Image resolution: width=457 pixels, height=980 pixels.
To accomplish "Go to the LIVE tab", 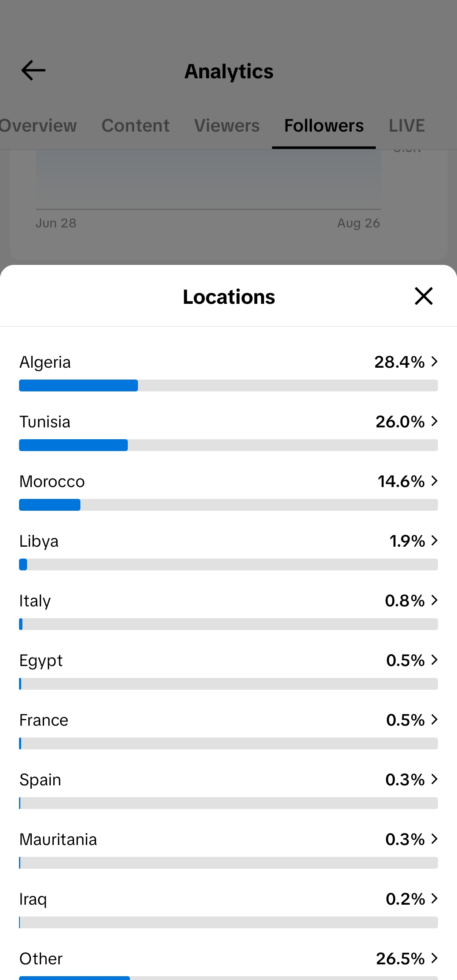I will [x=407, y=126].
